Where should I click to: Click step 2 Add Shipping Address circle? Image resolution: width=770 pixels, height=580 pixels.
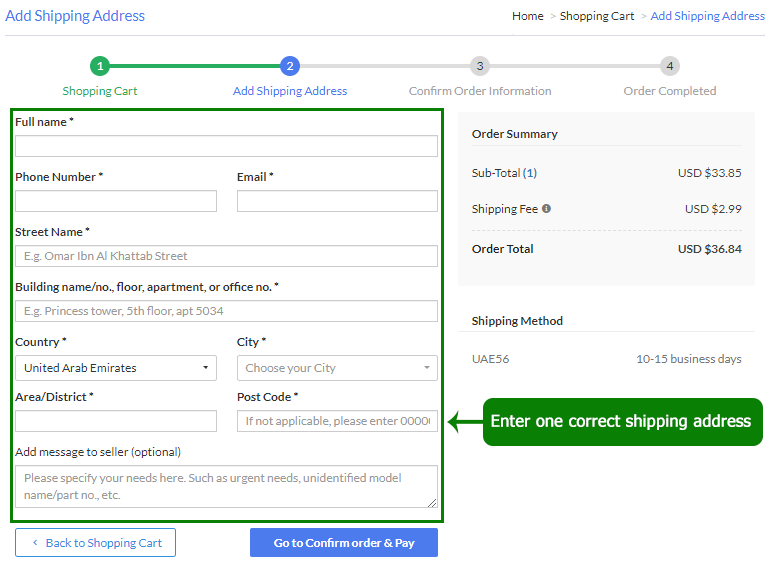pos(290,66)
